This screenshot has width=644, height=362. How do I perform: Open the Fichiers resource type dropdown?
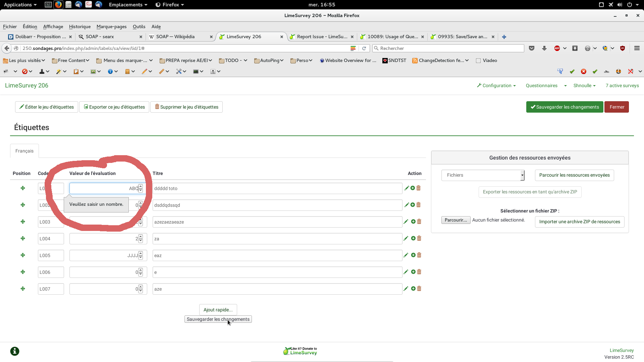pos(483,175)
